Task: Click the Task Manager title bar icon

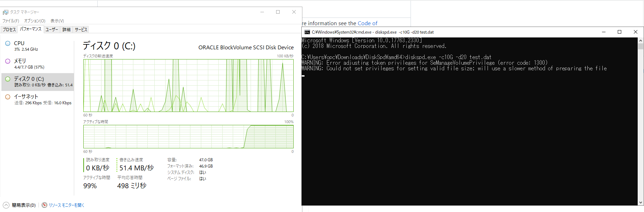Action: pos(5,12)
